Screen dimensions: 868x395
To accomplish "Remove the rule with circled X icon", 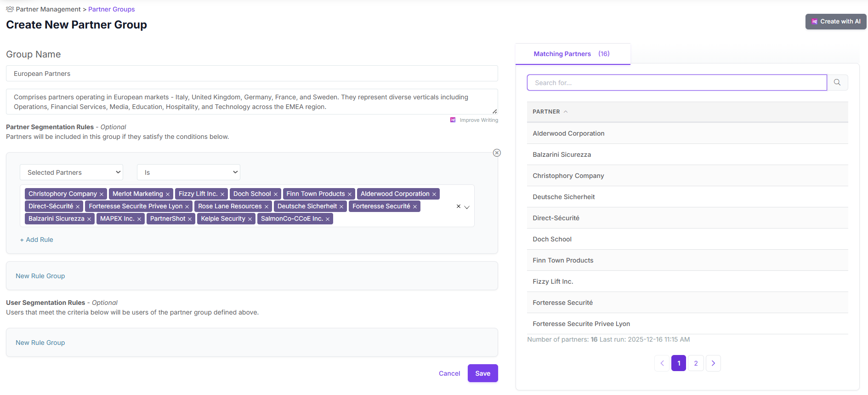I will 497,153.
